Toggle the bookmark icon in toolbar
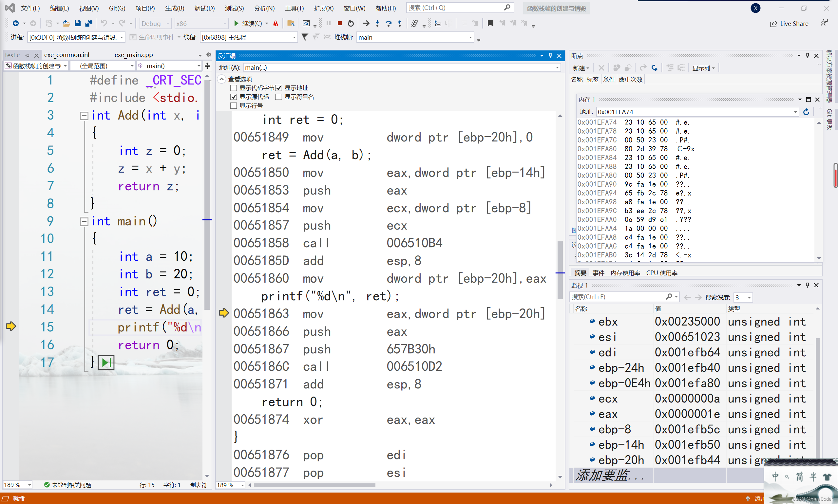 (x=490, y=24)
